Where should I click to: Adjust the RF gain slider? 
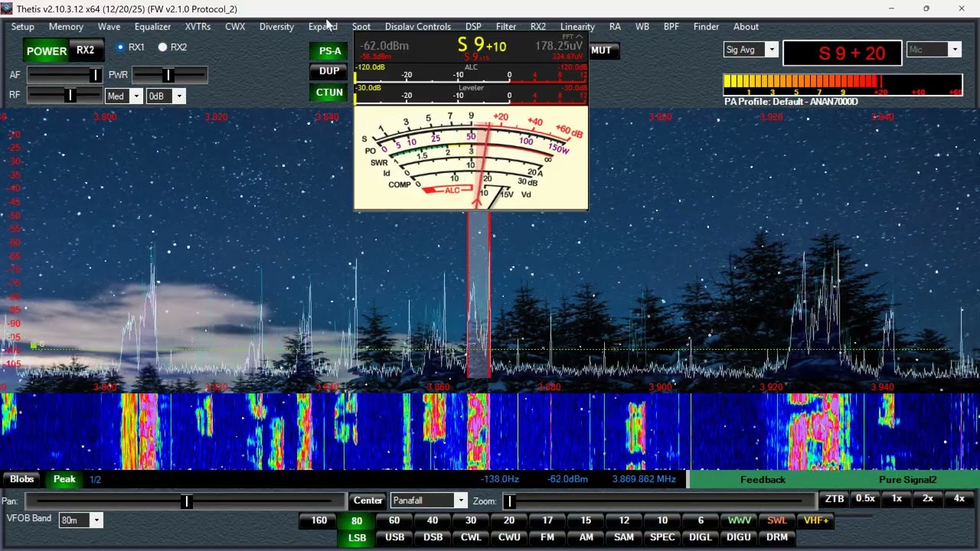coord(65,96)
